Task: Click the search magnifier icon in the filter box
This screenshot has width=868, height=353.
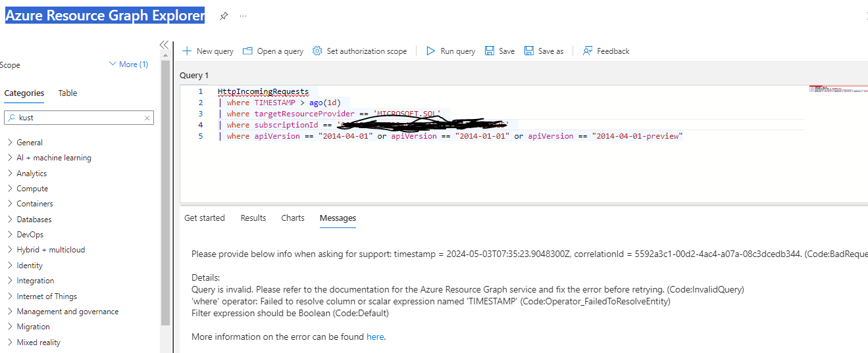Action: [x=11, y=118]
